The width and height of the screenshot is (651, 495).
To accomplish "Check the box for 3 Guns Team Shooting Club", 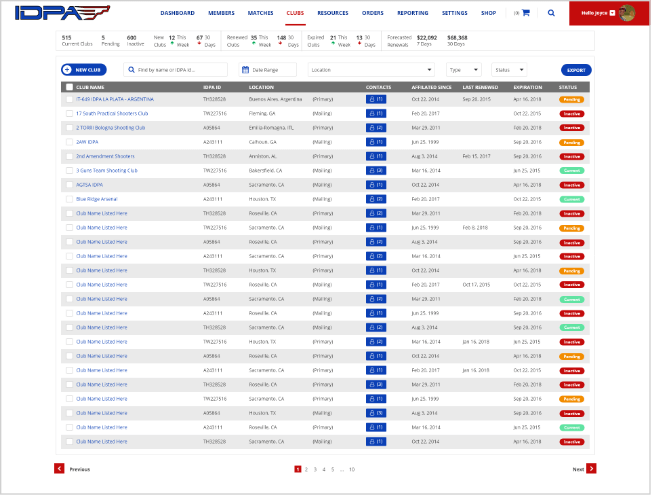I will pos(69,171).
